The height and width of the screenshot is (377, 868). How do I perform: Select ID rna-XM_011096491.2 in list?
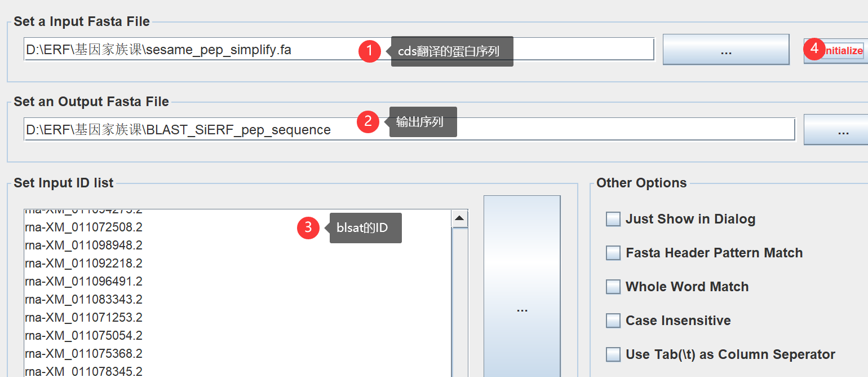(x=84, y=281)
